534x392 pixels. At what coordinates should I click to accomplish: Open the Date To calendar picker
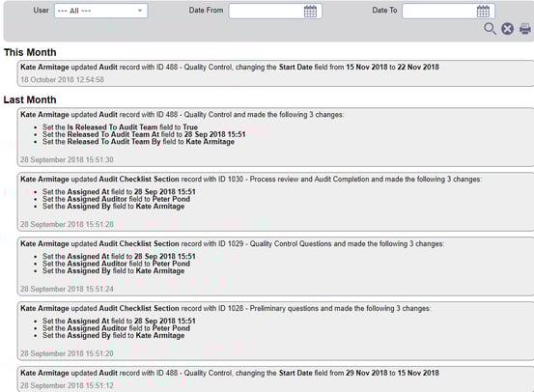point(483,12)
